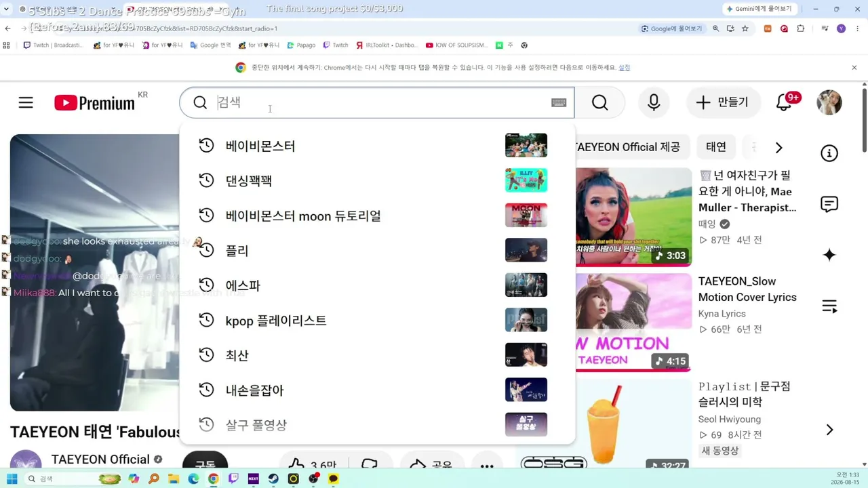Select the 최산 search suggestion
Image resolution: width=868 pixels, height=488 pixels.
point(377,356)
